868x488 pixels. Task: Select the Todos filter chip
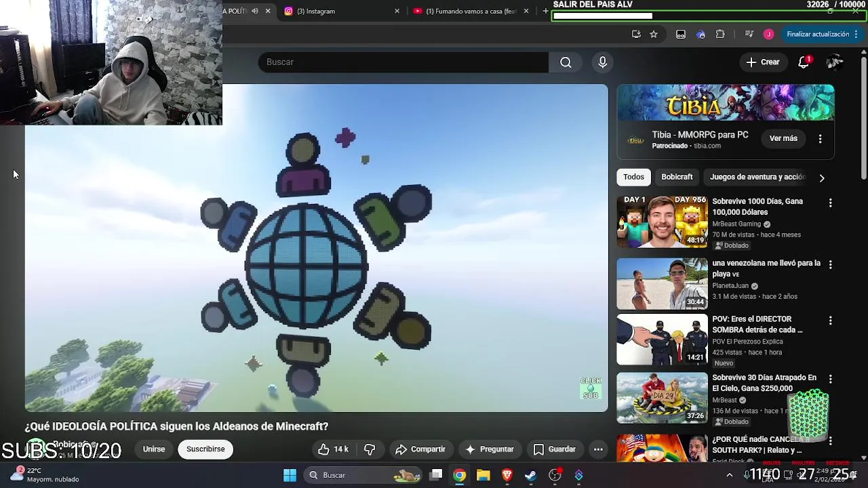(633, 177)
